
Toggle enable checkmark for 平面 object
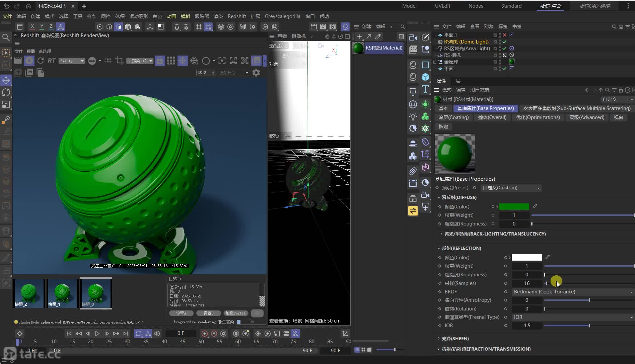pyautogui.click(x=504, y=69)
